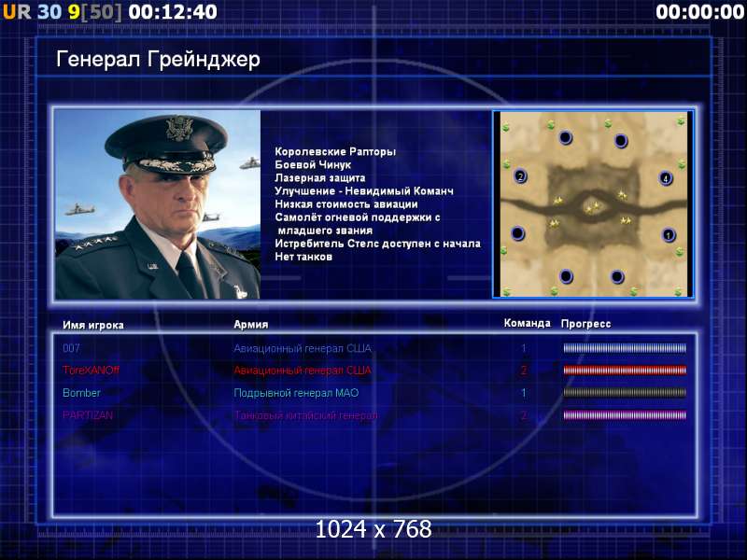
Task: Click start position marker 2 on minimap
Action: pyautogui.click(x=520, y=176)
